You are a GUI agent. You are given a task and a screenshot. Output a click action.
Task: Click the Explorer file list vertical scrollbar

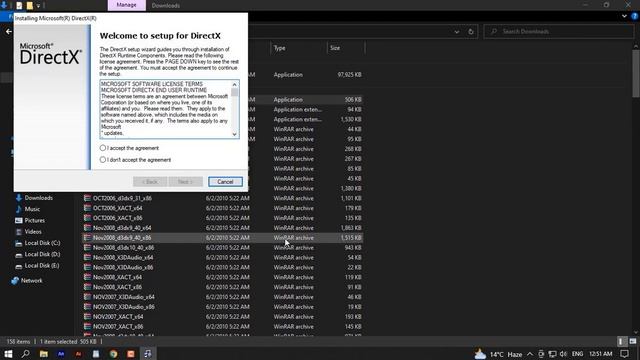click(636, 73)
